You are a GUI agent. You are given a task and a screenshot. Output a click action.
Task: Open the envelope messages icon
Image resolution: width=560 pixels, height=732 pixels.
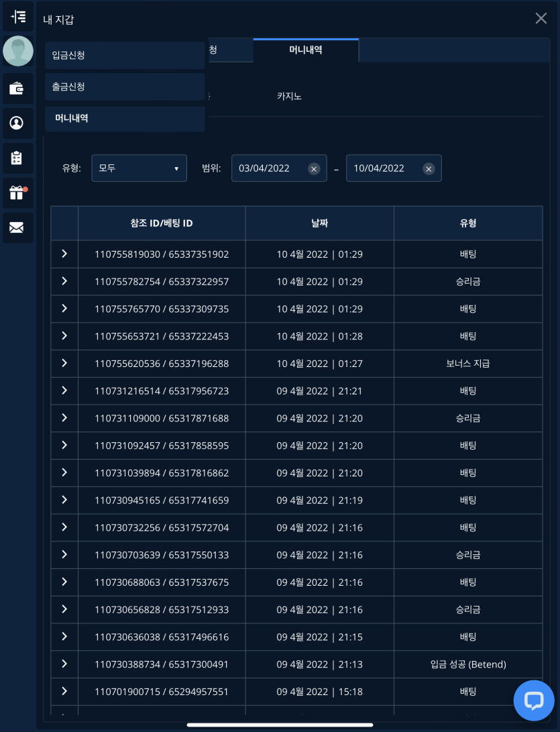17,227
